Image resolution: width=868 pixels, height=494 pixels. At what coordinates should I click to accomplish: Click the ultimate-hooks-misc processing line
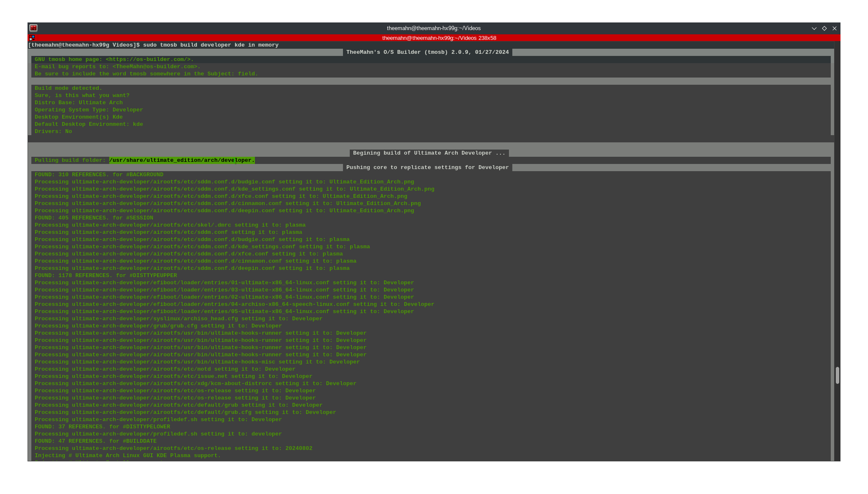pos(197,362)
